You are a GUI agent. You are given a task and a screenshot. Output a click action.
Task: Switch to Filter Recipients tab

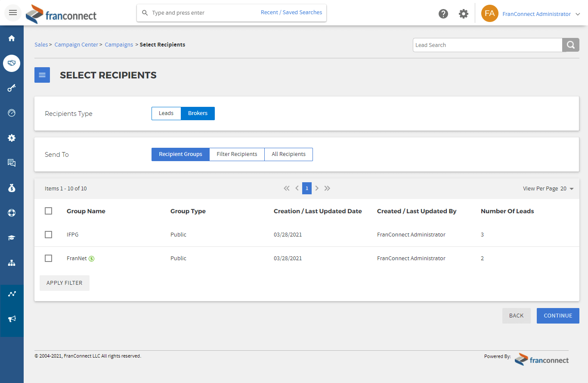click(237, 154)
